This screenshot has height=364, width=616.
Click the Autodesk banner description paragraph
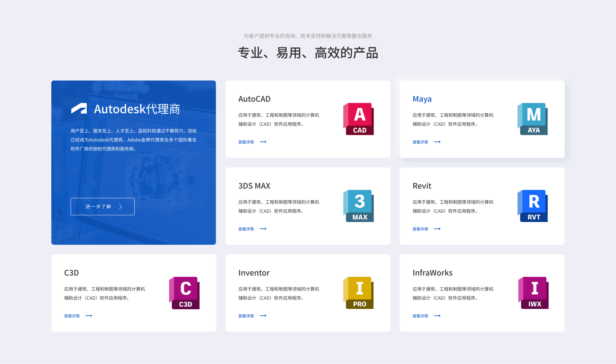click(x=134, y=140)
